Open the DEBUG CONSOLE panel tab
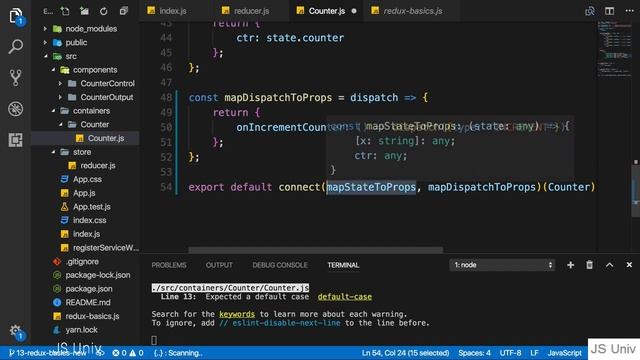The height and width of the screenshot is (360, 640). [x=280, y=265]
